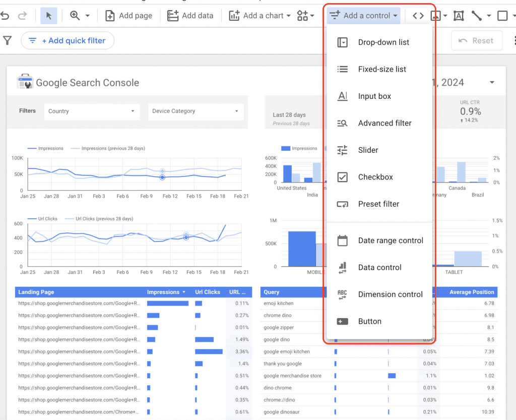The width and height of the screenshot is (516, 420).
Task: Open the line type dropdown arrow
Action: point(489,16)
